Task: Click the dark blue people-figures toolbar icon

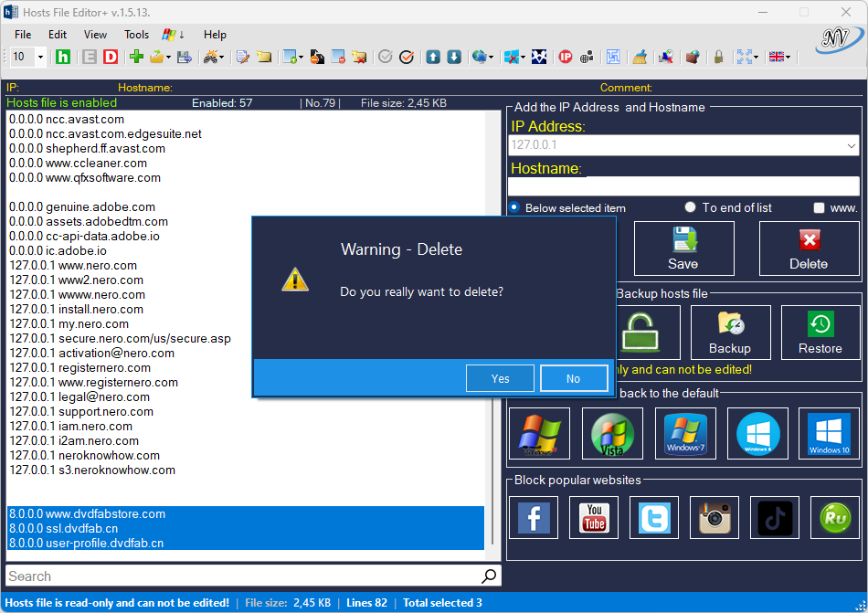Action: 539,57
